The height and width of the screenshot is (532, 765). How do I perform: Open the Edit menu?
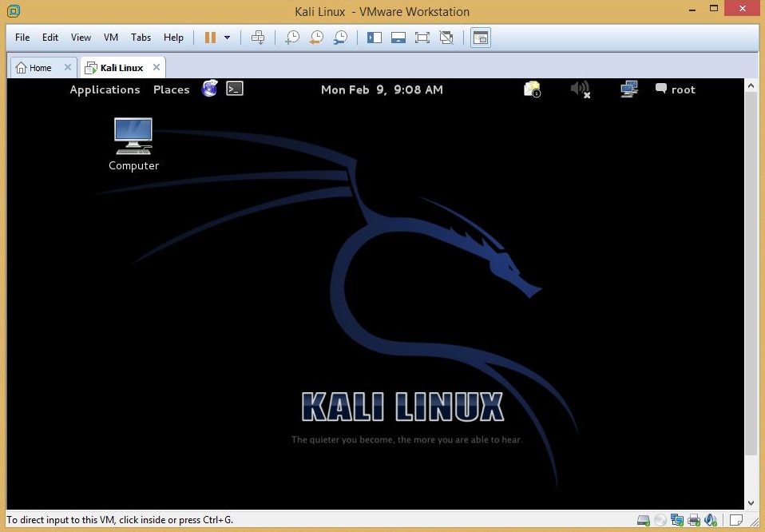point(50,38)
